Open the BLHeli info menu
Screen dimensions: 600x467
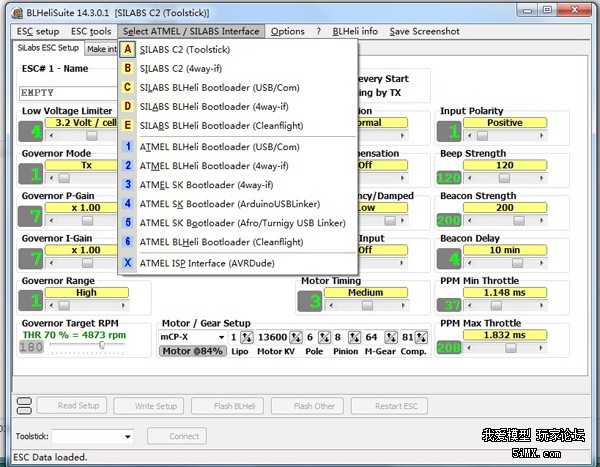coord(355,31)
